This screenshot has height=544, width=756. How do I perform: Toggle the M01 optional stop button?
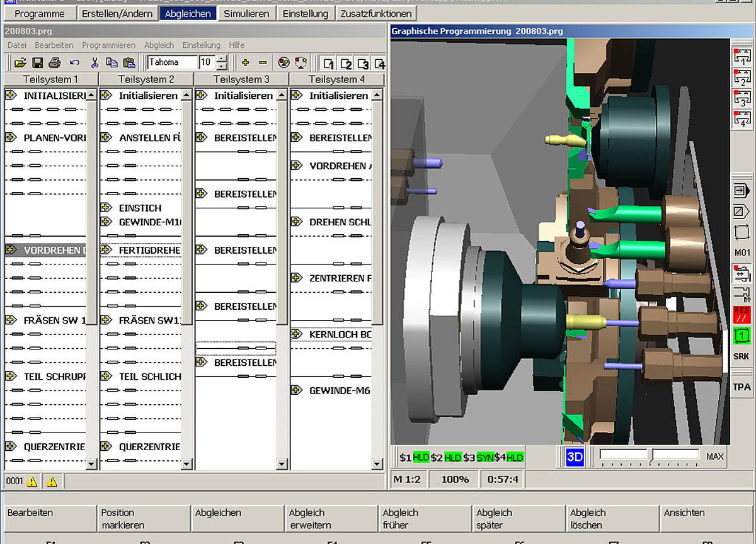tap(742, 252)
